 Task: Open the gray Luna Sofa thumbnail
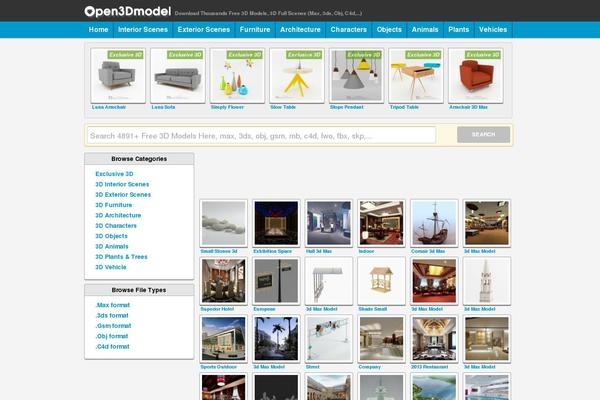(178, 75)
